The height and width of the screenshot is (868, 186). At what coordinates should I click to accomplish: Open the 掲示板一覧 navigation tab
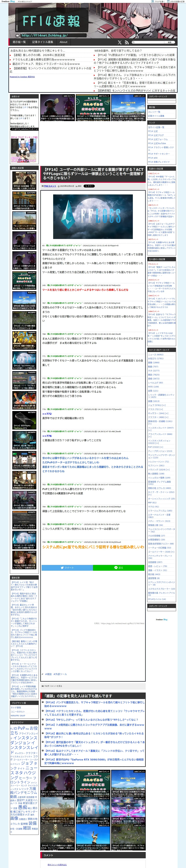pyautogui.click(x=19, y=42)
